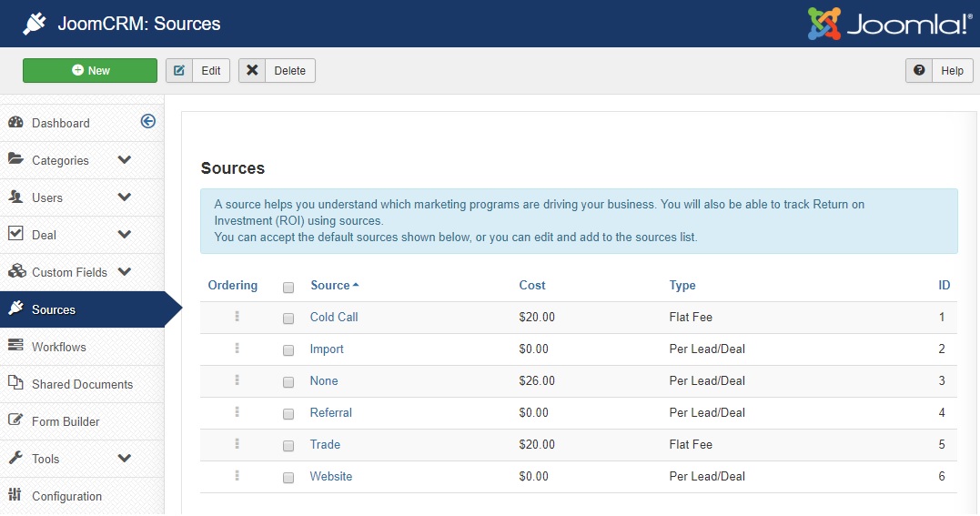The width and height of the screenshot is (980, 516).
Task: Select the Sources sidebar item
Action: pos(82,309)
